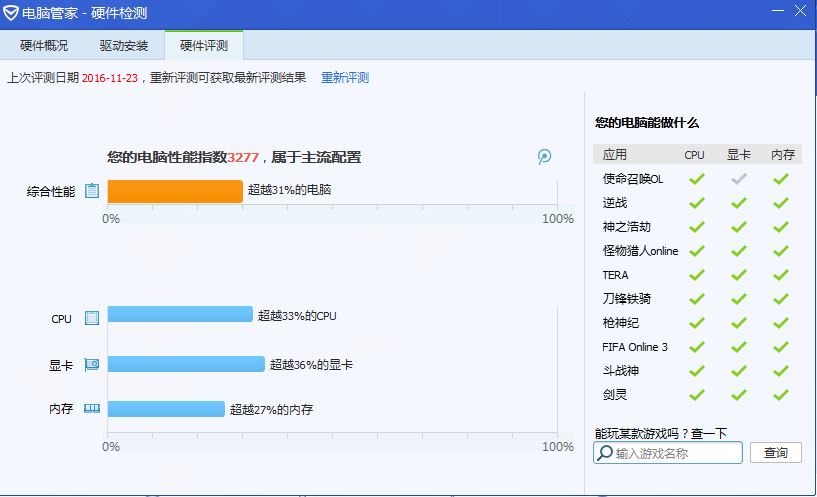Image resolution: width=817 pixels, height=497 pixels.
Task: Click the blue 内存 performance bar
Action: pyautogui.click(x=166, y=409)
